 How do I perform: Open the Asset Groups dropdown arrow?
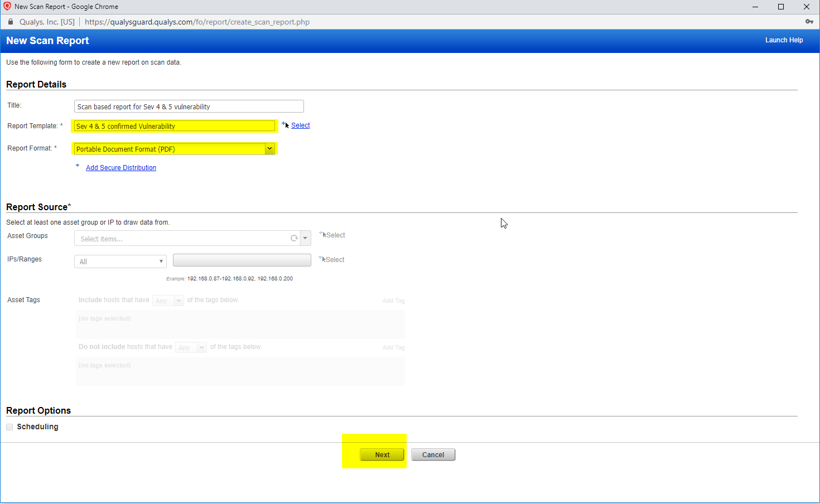click(305, 238)
